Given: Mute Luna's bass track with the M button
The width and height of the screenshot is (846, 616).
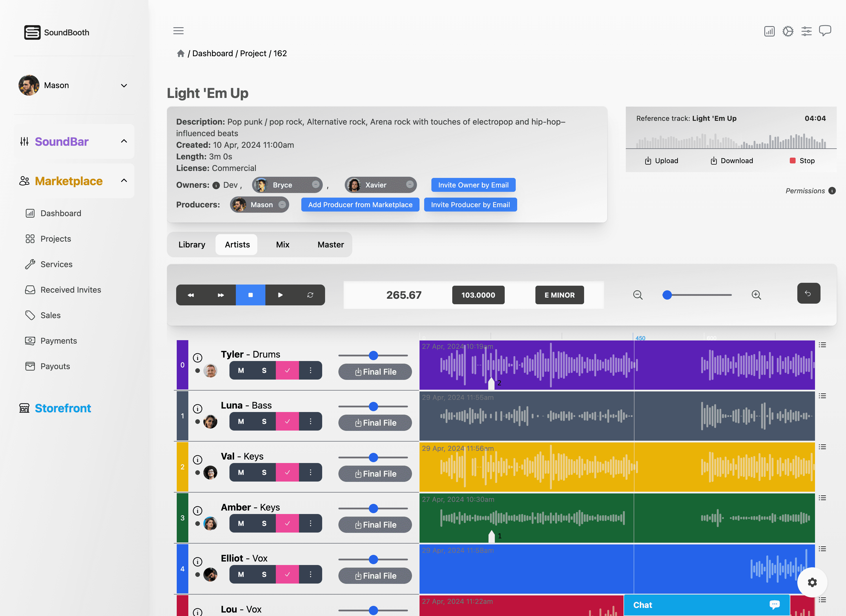Looking at the screenshot, I should [240, 421].
